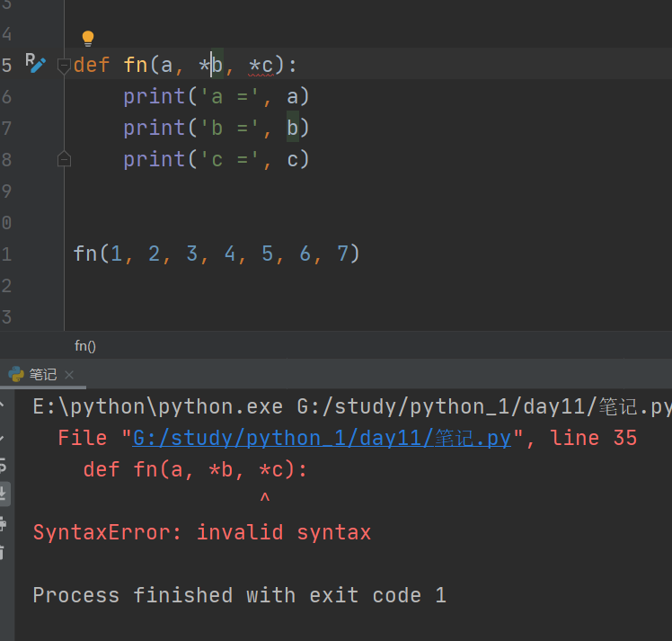Click the red-underlined *c parameter
The image size is (672, 641).
pos(261,66)
